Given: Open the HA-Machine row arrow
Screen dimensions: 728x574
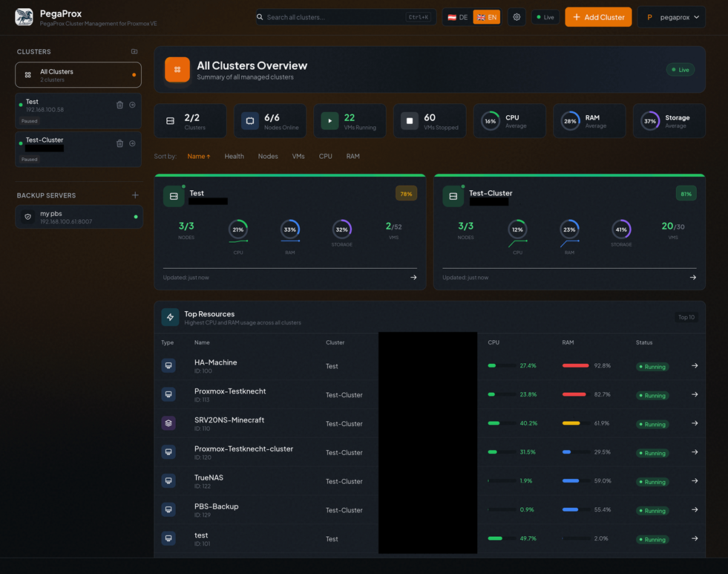Looking at the screenshot, I should (695, 365).
